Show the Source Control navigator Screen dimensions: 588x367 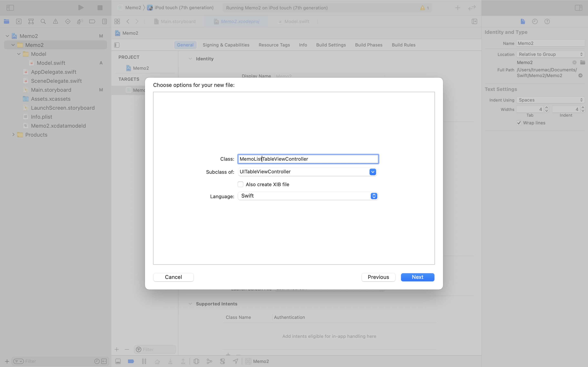pos(19,21)
